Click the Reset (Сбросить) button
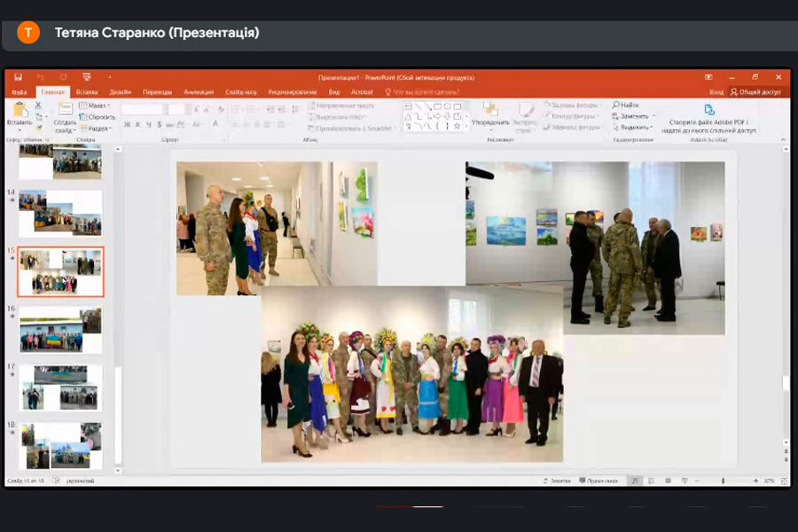798x532 pixels. pos(98,116)
